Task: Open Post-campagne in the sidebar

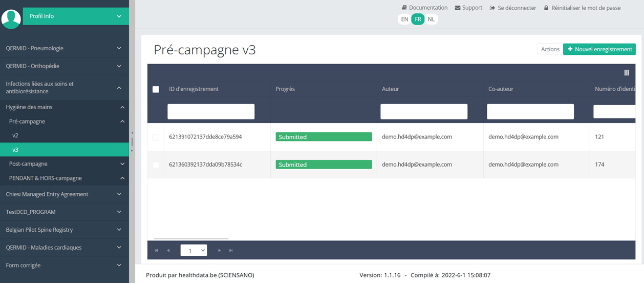Action: [29, 164]
